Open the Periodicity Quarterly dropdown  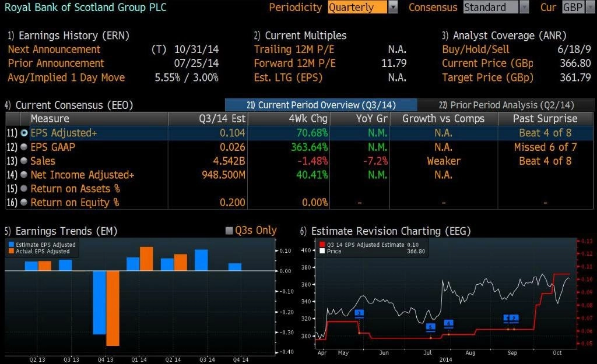[363, 7]
